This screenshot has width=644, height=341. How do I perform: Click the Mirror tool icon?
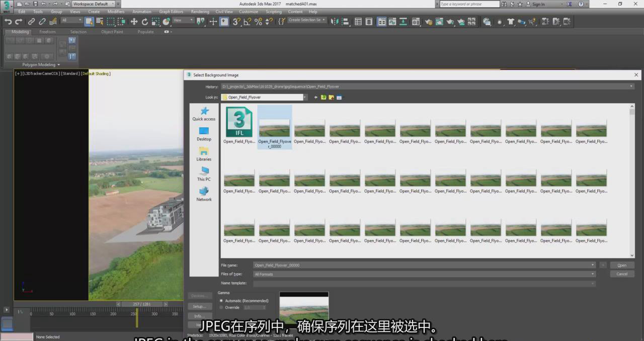[x=335, y=22]
